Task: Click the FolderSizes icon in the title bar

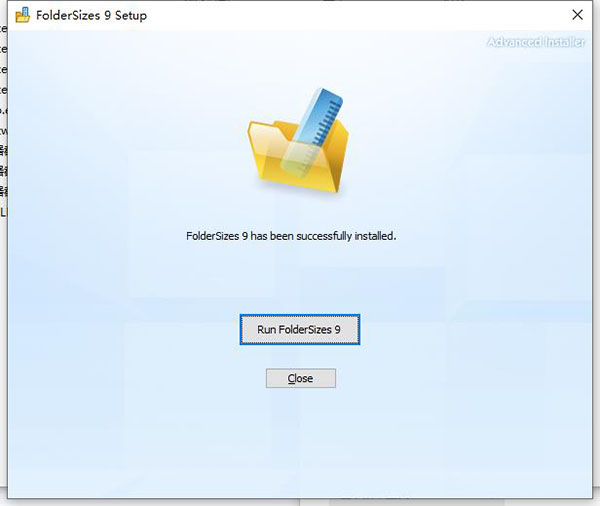Action: coord(22,15)
